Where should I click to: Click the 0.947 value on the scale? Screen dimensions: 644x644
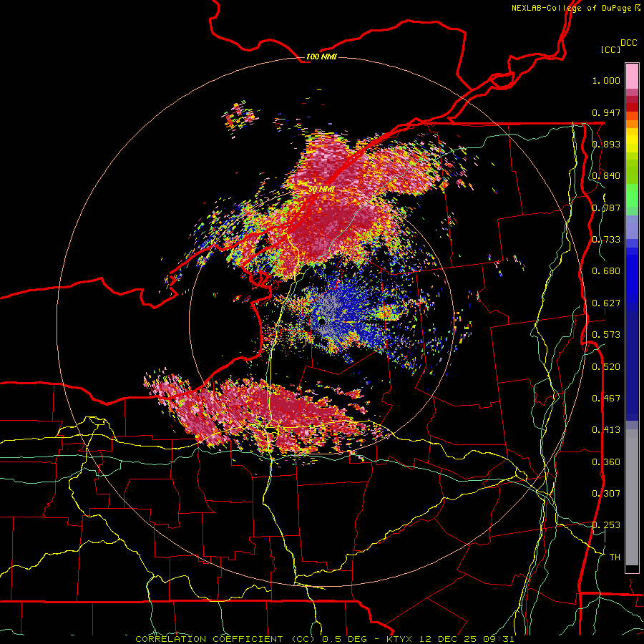606,112
